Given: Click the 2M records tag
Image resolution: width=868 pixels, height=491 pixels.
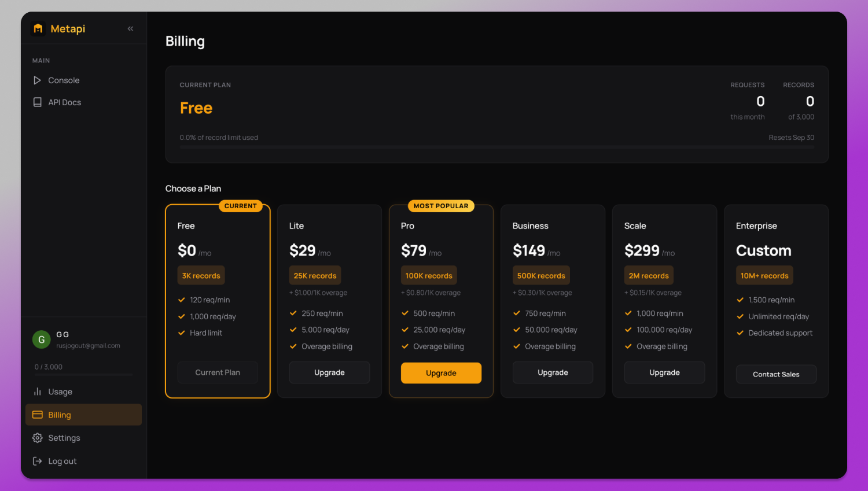Looking at the screenshot, I should [649, 275].
